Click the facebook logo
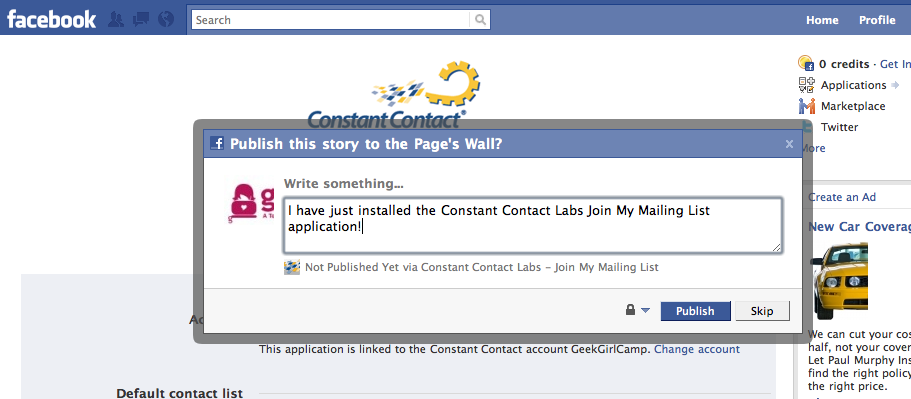The height and width of the screenshot is (399, 911). point(52,20)
